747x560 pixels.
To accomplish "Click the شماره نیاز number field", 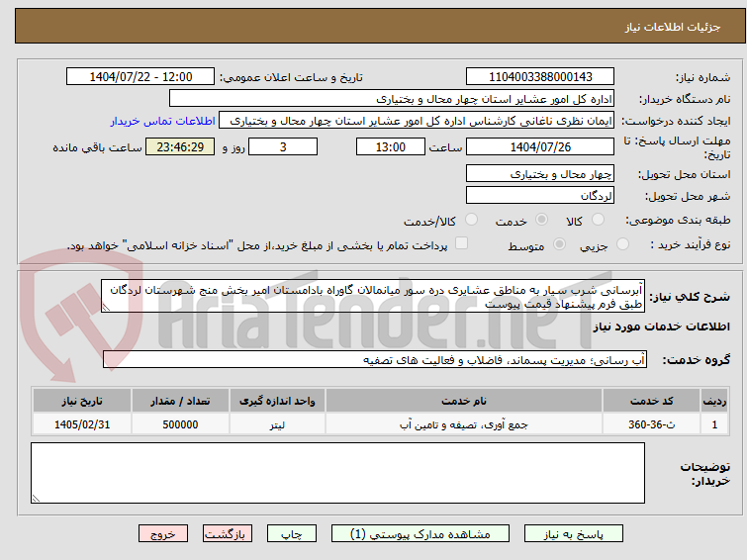I will (x=540, y=77).
